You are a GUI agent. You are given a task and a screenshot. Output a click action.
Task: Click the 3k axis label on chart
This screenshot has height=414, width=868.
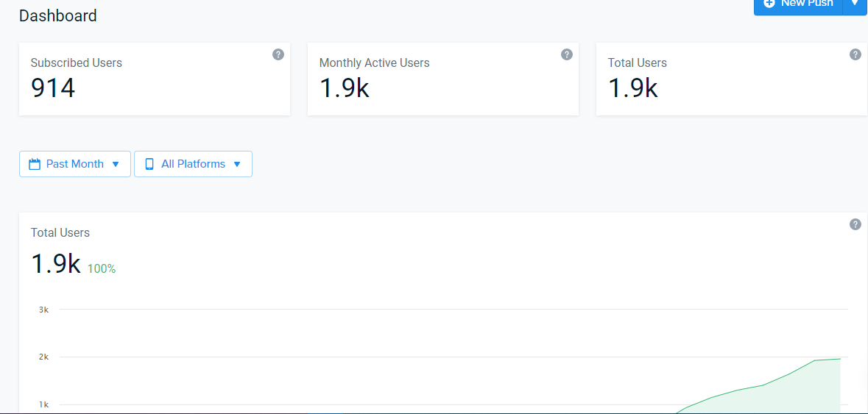tap(43, 310)
